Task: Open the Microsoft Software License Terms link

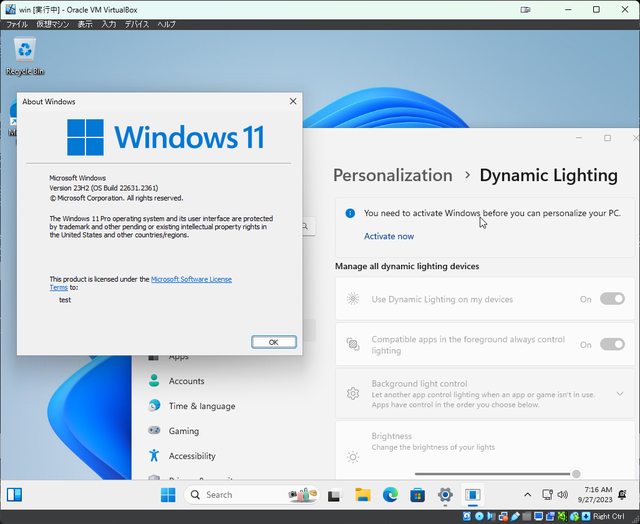Action: click(191, 279)
